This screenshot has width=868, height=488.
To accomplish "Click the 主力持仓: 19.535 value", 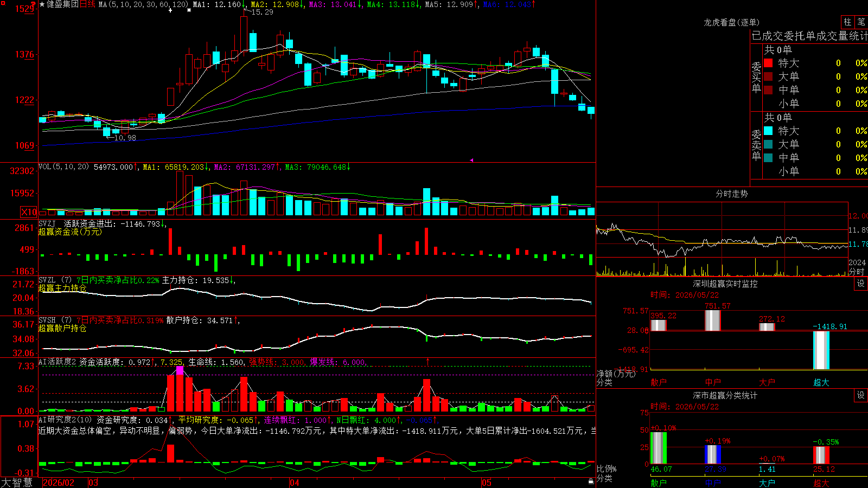I will [x=195, y=280].
